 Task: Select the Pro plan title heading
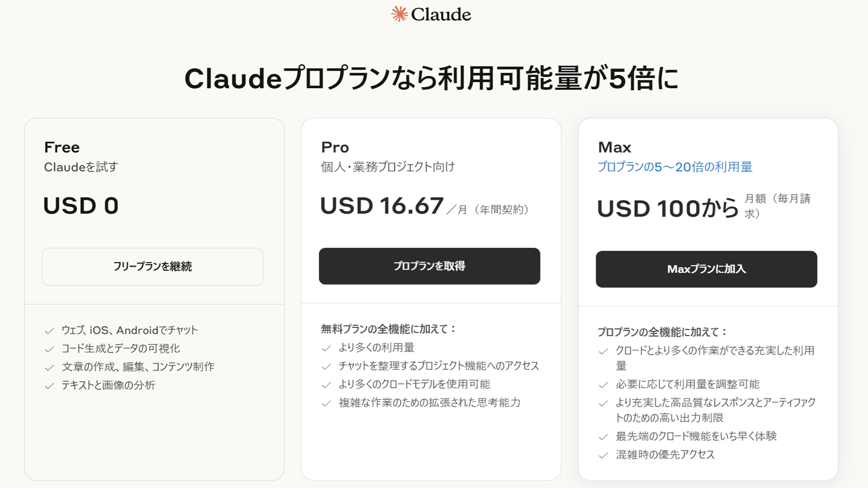click(335, 147)
